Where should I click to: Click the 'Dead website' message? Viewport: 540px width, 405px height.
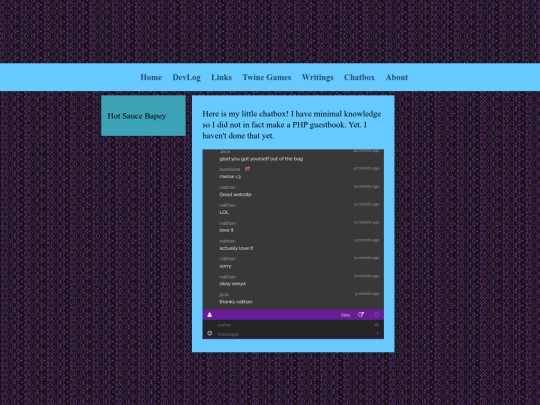click(235, 195)
